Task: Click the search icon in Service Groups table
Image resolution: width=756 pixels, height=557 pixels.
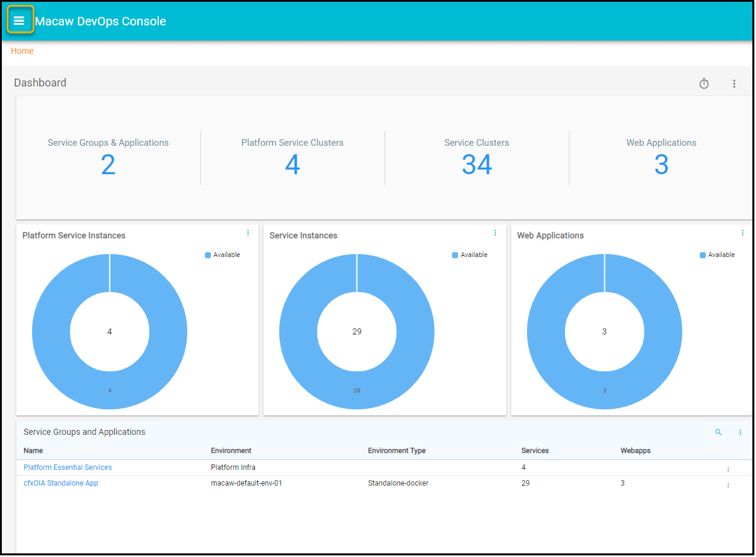Action: click(x=719, y=432)
